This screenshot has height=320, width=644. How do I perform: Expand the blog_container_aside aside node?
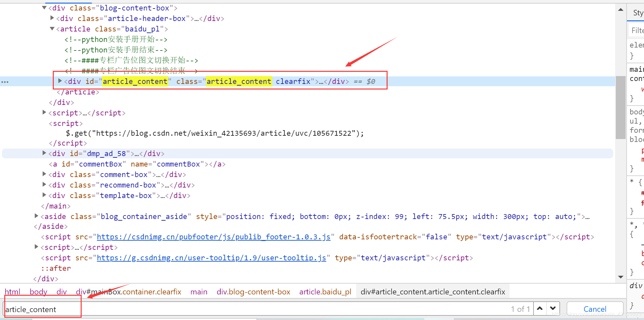[x=36, y=216]
